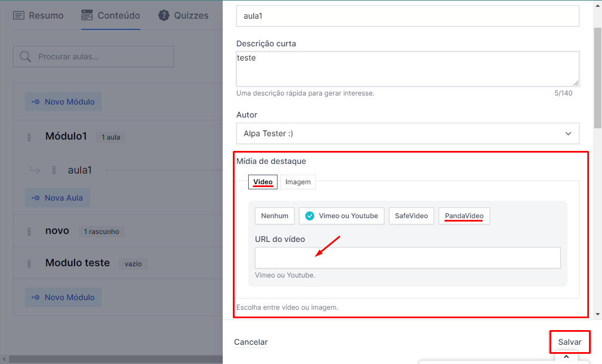
Task: Switch to the Vídeo media tab
Action: (x=263, y=182)
